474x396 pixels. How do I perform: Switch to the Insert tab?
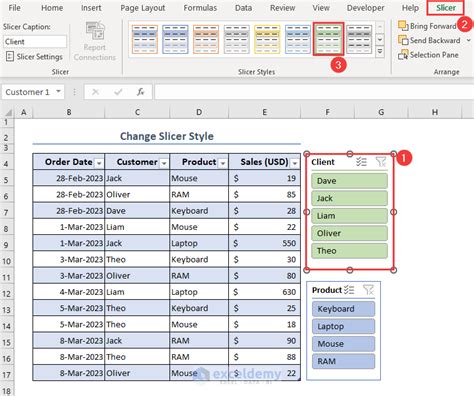[x=91, y=8]
